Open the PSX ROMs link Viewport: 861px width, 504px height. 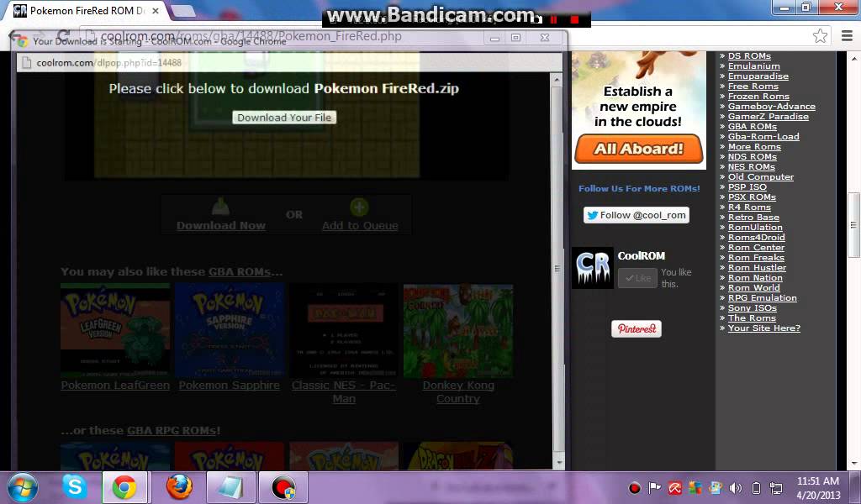point(752,197)
